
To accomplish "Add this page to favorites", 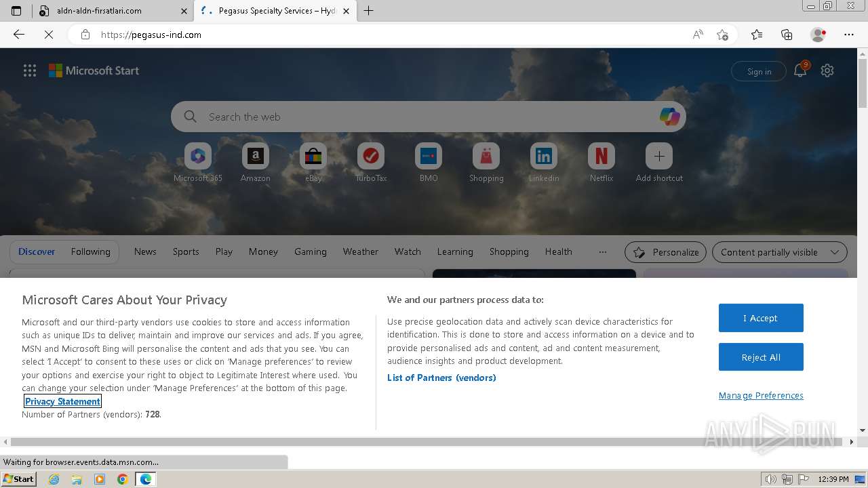I will click(x=722, y=35).
